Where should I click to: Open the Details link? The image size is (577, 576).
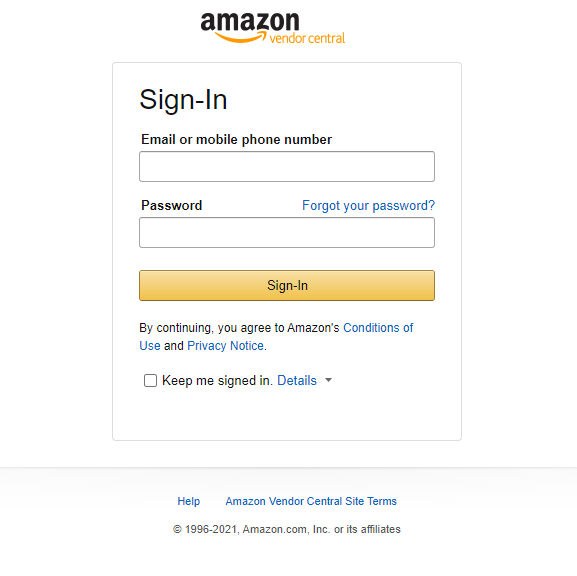(x=297, y=381)
